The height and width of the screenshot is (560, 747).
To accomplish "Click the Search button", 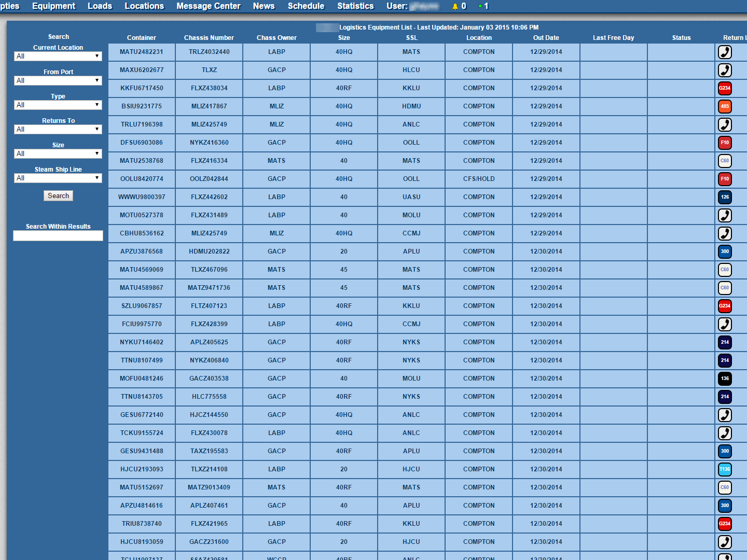I will tap(58, 196).
